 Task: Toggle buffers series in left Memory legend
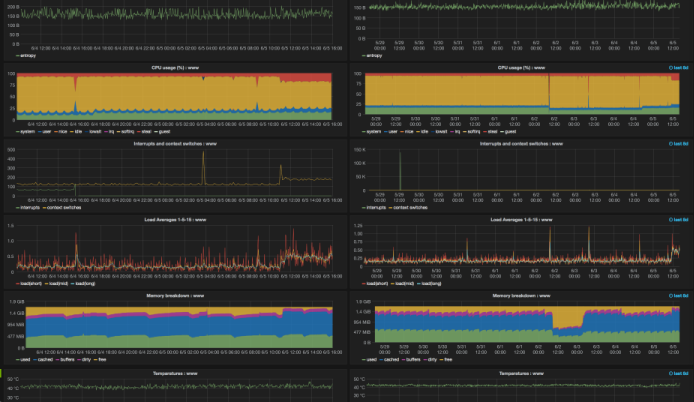pyautogui.click(x=65, y=359)
